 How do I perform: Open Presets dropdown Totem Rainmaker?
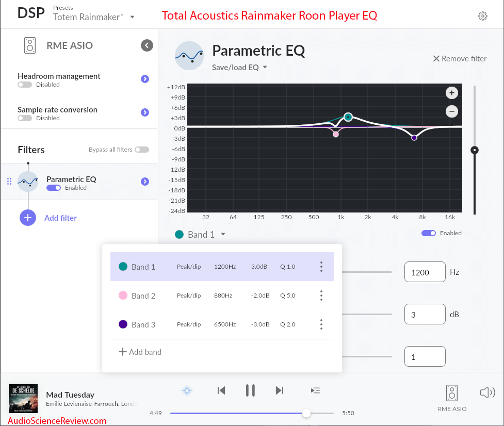coord(93,17)
